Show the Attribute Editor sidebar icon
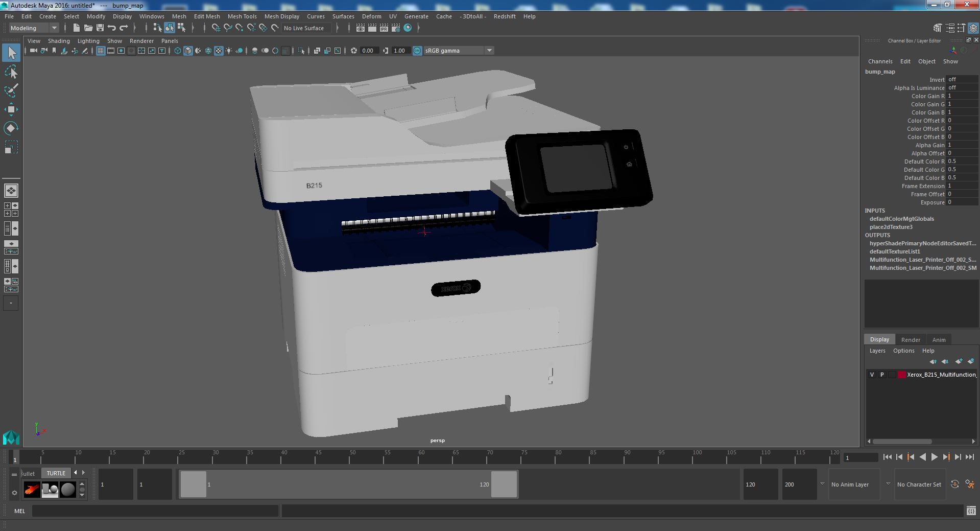The width and height of the screenshot is (980, 531). pos(950,28)
